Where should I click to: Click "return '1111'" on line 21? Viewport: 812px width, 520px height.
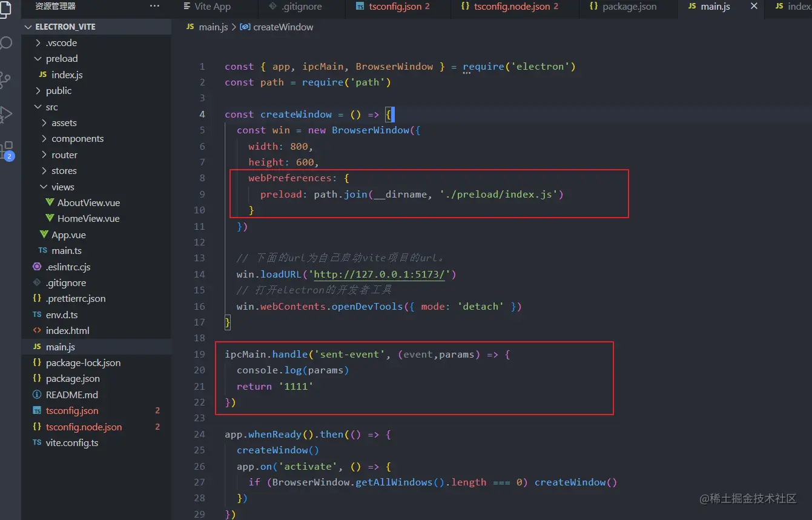pos(275,386)
